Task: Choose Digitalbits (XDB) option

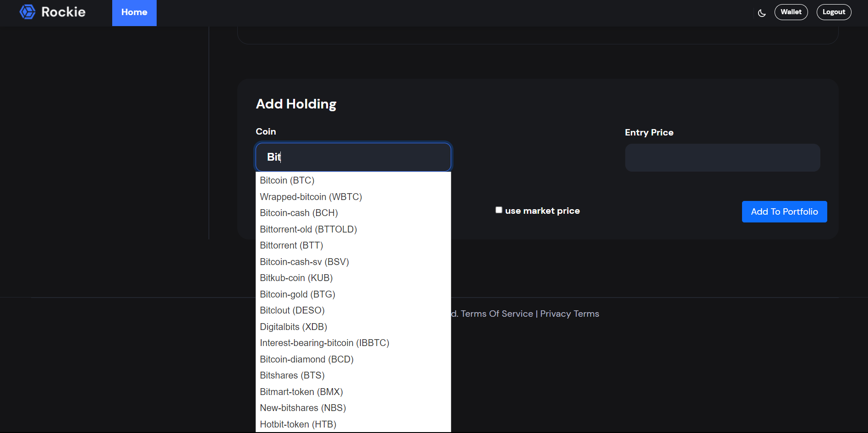Action: point(353,327)
